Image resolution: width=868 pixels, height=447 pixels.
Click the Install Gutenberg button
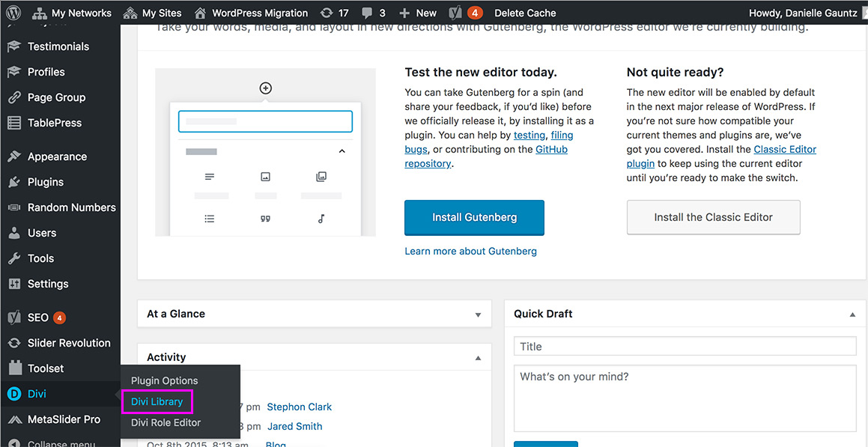coord(474,217)
